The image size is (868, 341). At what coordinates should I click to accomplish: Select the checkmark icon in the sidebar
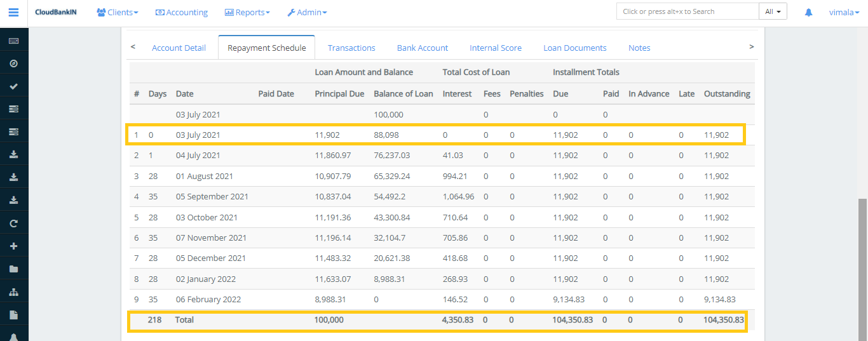pyautogui.click(x=13, y=86)
